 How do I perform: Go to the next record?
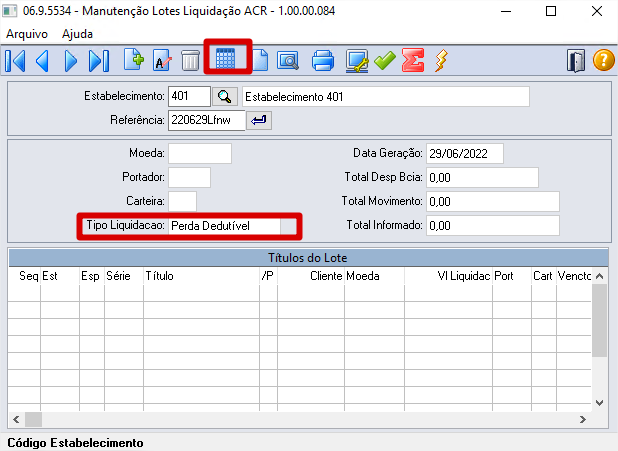point(71,61)
